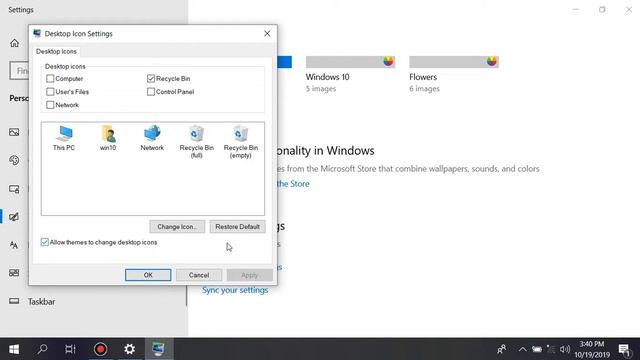Toggle Allow themes to change desktop icons
This screenshot has width=640, height=360.
click(45, 242)
